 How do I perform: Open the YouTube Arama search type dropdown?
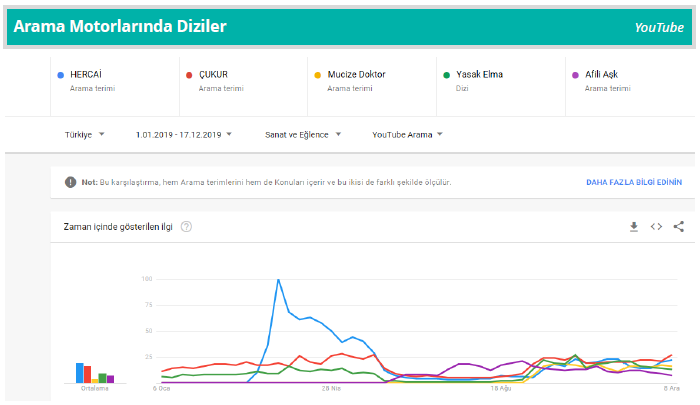click(x=407, y=134)
